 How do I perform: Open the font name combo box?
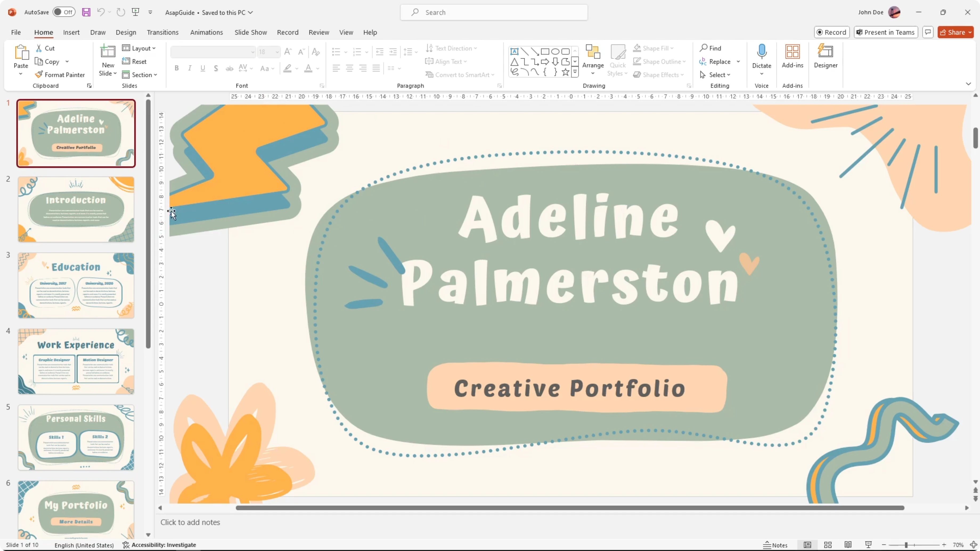pyautogui.click(x=213, y=52)
